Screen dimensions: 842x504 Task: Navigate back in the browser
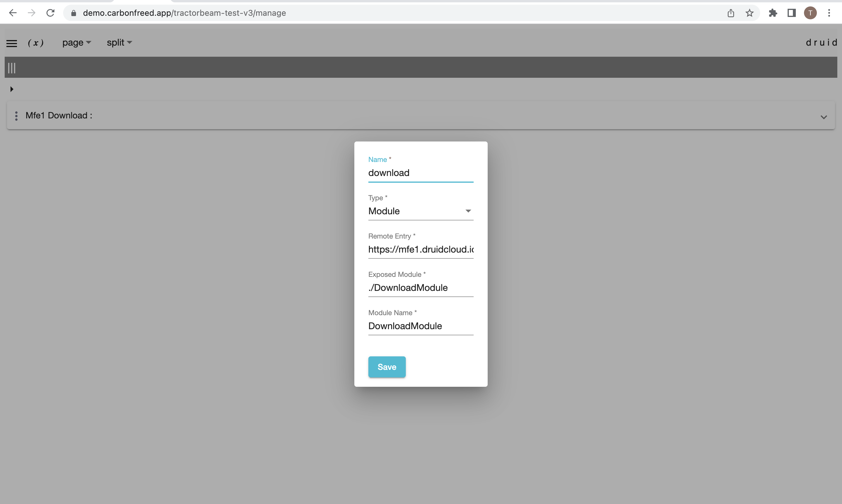pos(13,13)
